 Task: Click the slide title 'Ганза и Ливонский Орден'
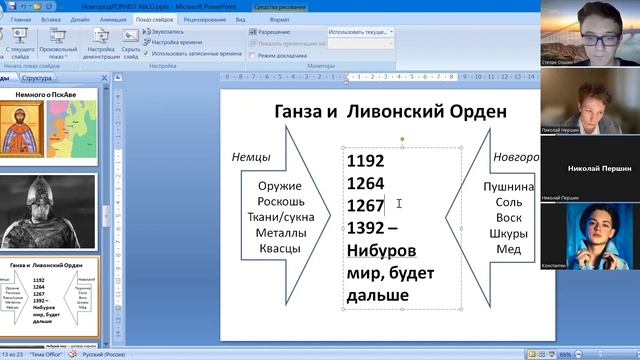point(391,111)
